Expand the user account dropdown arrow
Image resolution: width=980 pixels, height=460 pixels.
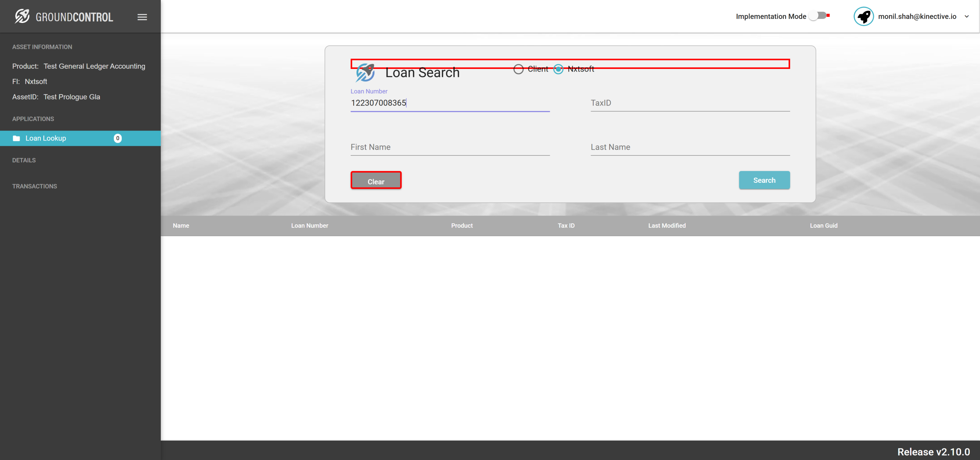pos(966,16)
